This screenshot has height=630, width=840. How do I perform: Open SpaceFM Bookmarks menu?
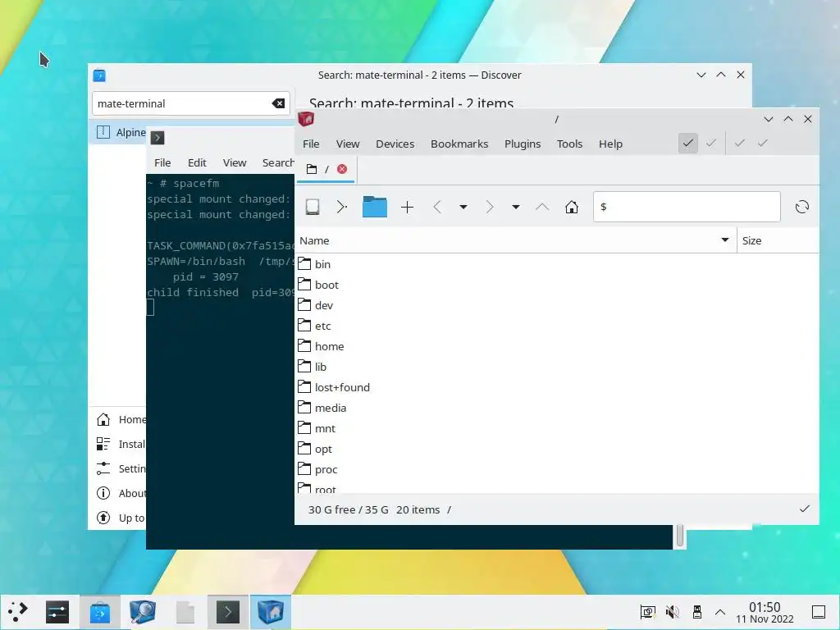tap(459, 144)
